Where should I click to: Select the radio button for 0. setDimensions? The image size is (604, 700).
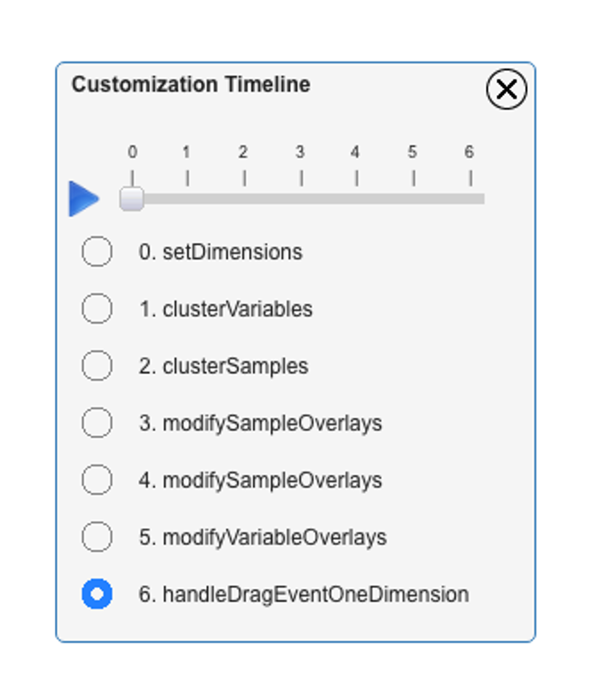click(97, 252)
